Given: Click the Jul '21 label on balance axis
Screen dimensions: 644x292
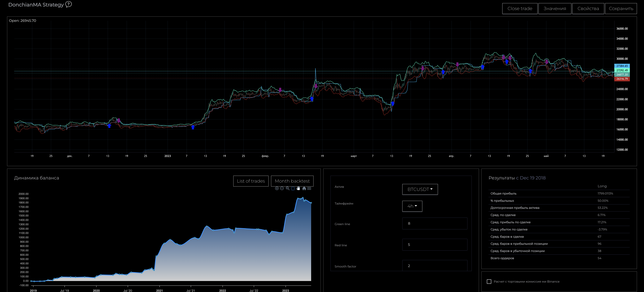Looking at the screenshot, I should pyautogui.click(x=191, y=290).
